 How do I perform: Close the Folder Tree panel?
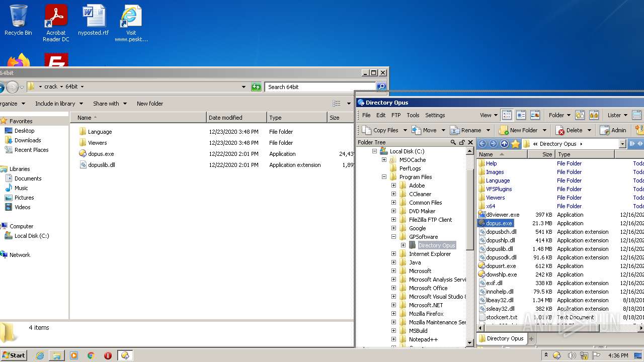tap(470, 142)
